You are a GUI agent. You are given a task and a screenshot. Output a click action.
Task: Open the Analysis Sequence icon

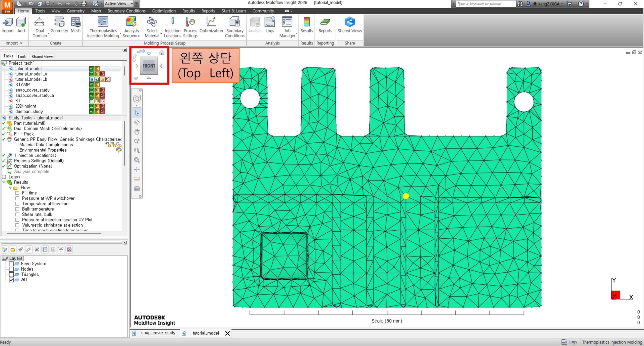[x=131, y=22]
